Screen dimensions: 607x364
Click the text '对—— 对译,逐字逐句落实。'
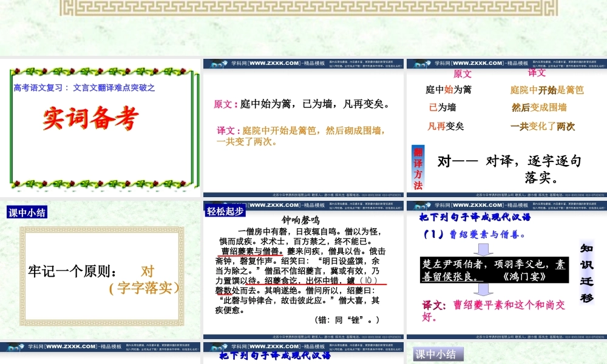point(509,169)
